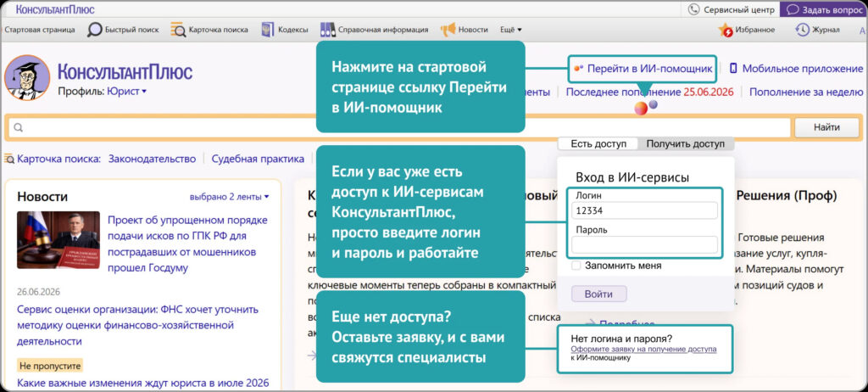Image resolution: width=868 pixels, height=392 pixels.
Task: Click the Перейти в ИИ-помощник link
Action: pos(649,69)
